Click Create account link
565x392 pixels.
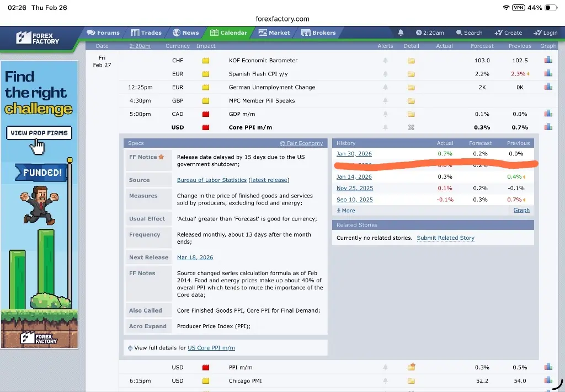(x=508, y=33)
